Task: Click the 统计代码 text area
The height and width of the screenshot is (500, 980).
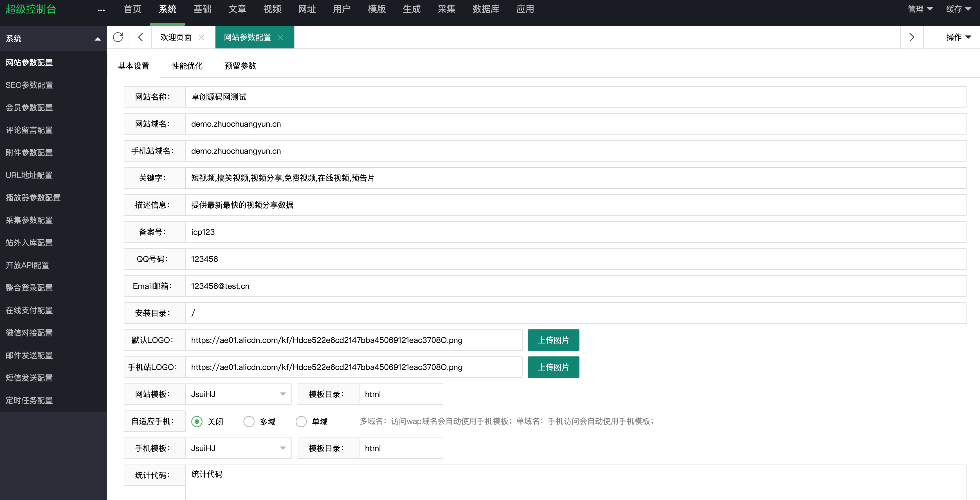Action: pyautogui.click(x=576, y=483)
